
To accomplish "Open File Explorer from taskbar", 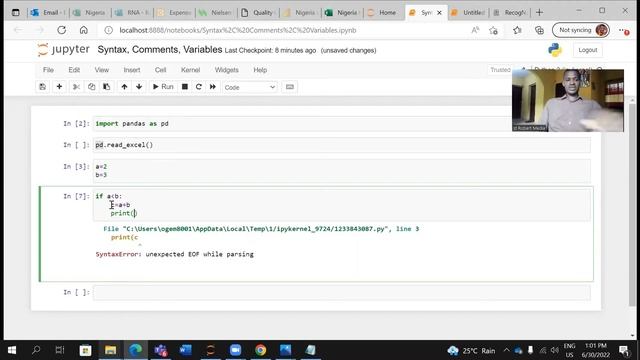I will pyautogui.click(x=110, y=350).
